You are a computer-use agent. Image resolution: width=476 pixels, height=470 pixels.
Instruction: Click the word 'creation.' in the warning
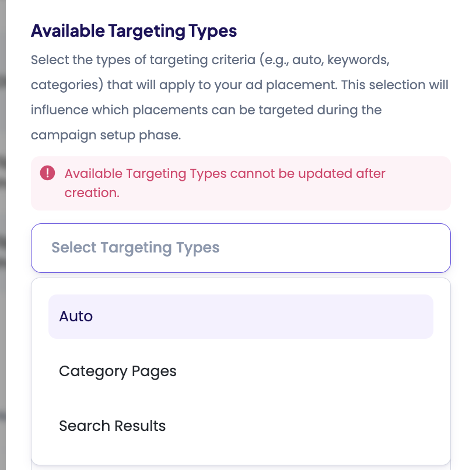[92, 193]
